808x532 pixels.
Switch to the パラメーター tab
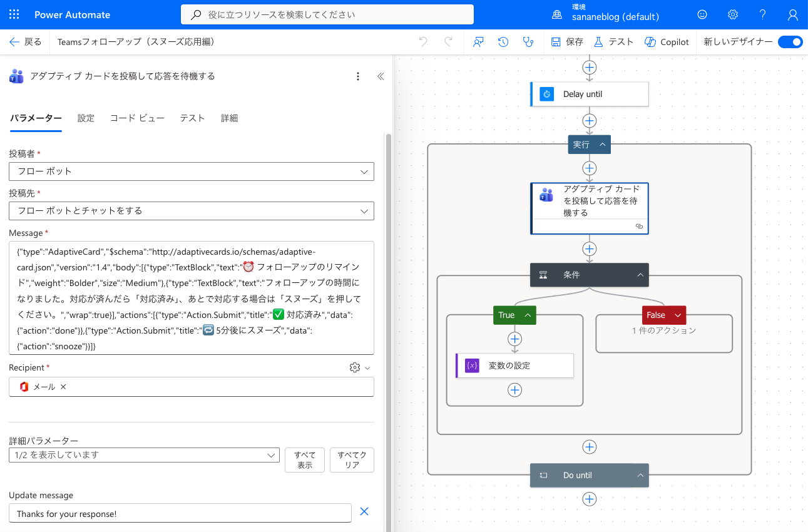pyautogui.click(x=36, y=118)
